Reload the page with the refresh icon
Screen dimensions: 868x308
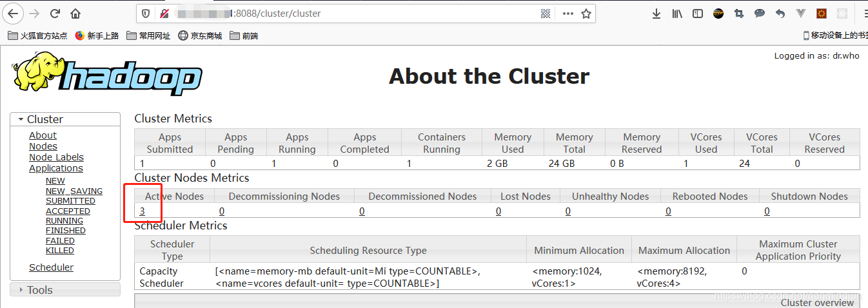tap(55, 14)
